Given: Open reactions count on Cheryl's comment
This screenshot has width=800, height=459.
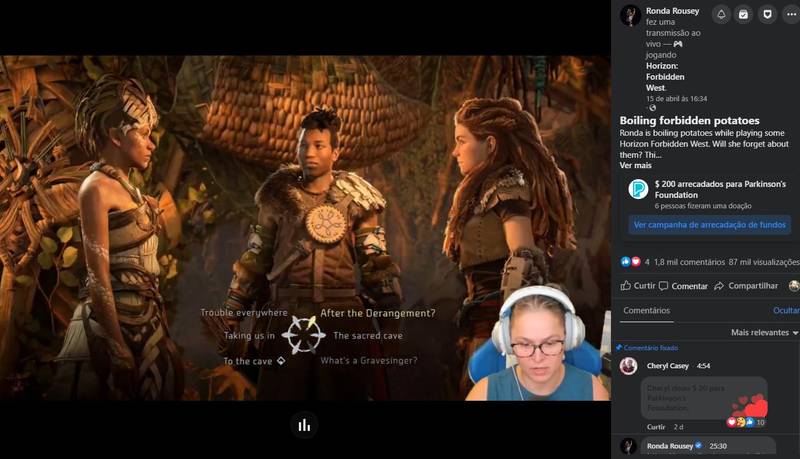Looking at the screenshot, I should (x=747, y=422).
